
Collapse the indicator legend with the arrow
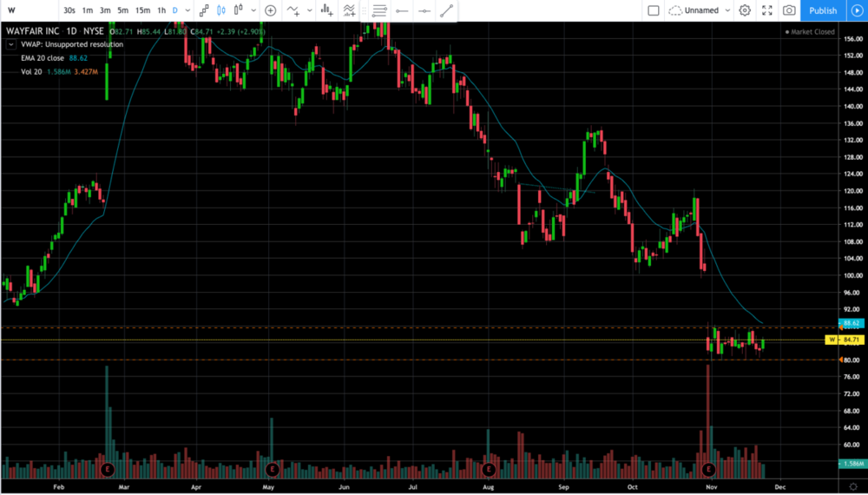(x=10, y=44)
